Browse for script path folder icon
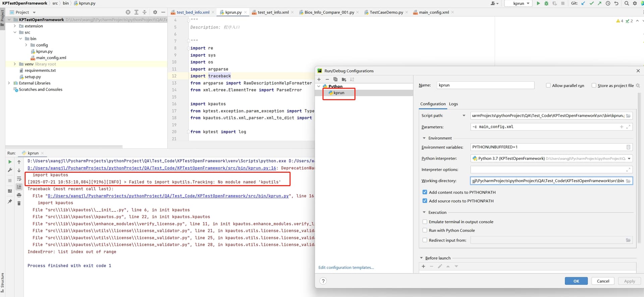 pyautogui.click(x=628, y=116)
